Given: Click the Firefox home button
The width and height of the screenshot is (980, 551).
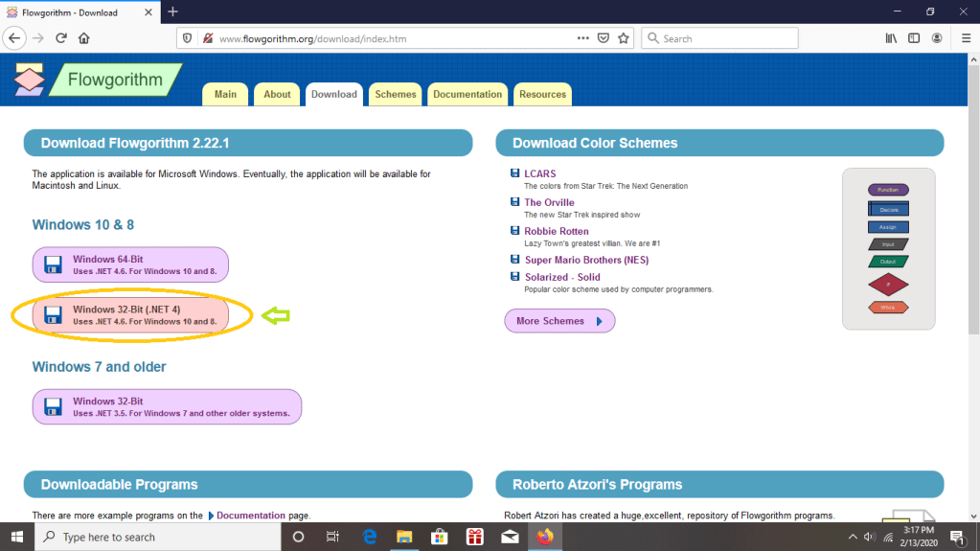Looking at the screenshot, I should [x=84, y=38].
